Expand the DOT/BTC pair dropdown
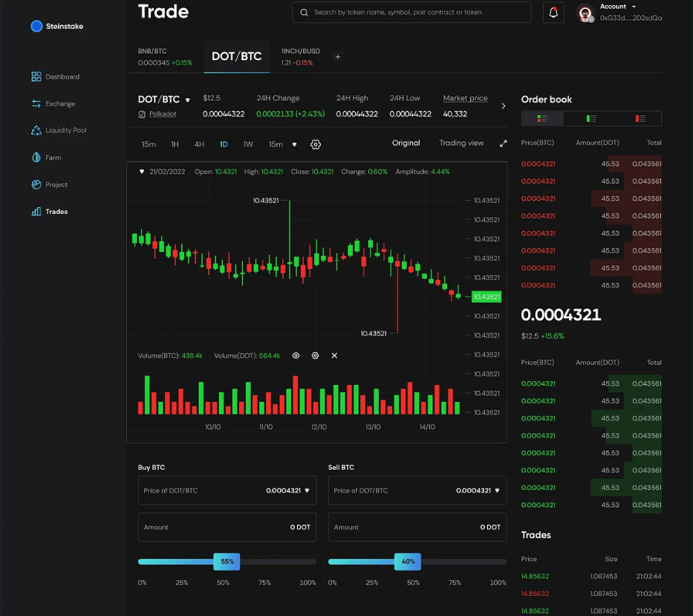 (188, 100)
